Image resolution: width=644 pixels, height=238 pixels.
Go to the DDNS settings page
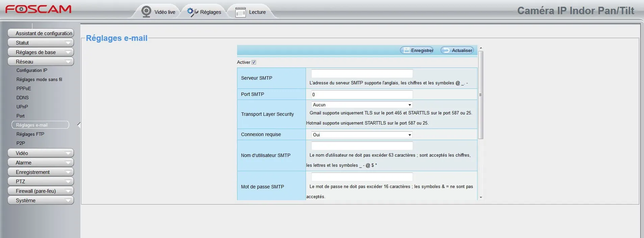point(23,98)
